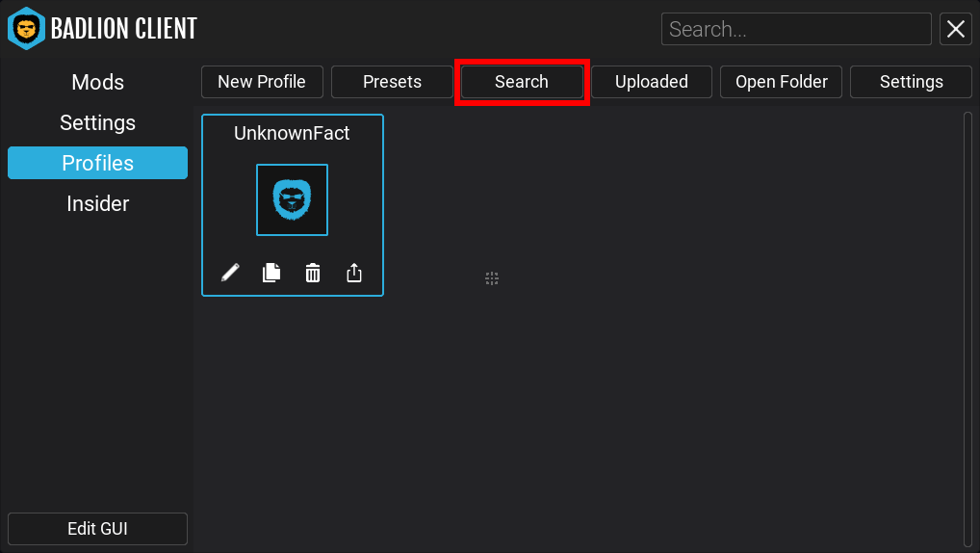Screen dimensions: 980x553
Task: Select the UnknownFact profile avatar thumbnail
Action: click(x=292, y=199)
